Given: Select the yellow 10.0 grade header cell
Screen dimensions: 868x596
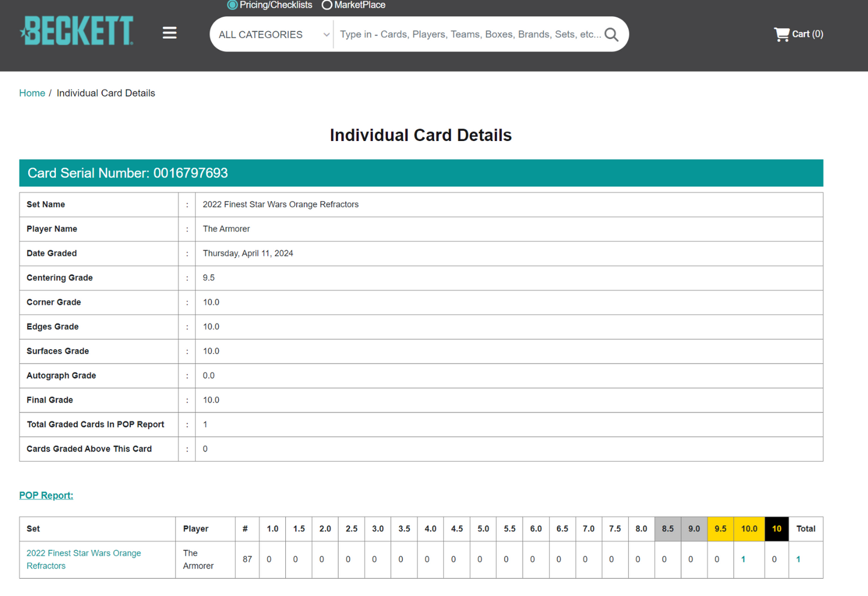Looking at the screenshot, I should pyautogui.click(x=749, y=529).
